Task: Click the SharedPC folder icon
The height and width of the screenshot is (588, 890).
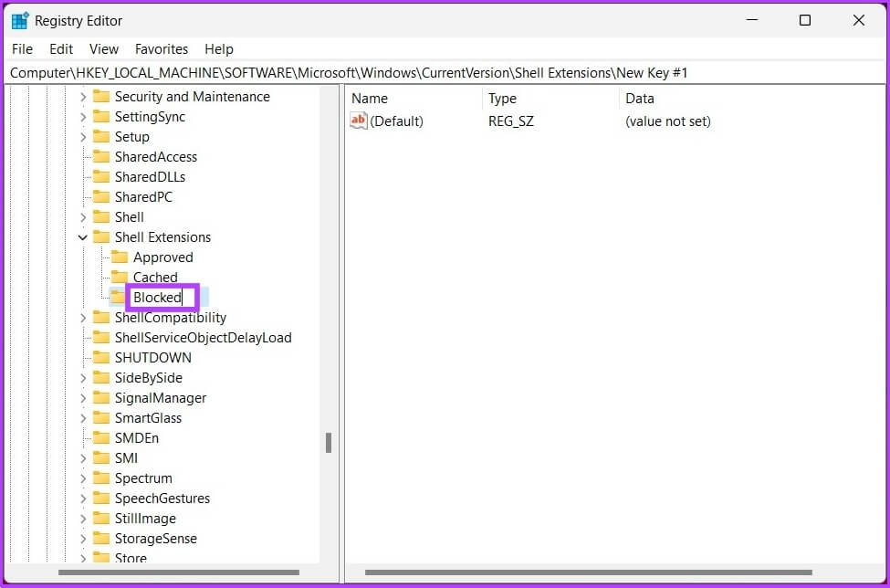Action: point(101,197)
